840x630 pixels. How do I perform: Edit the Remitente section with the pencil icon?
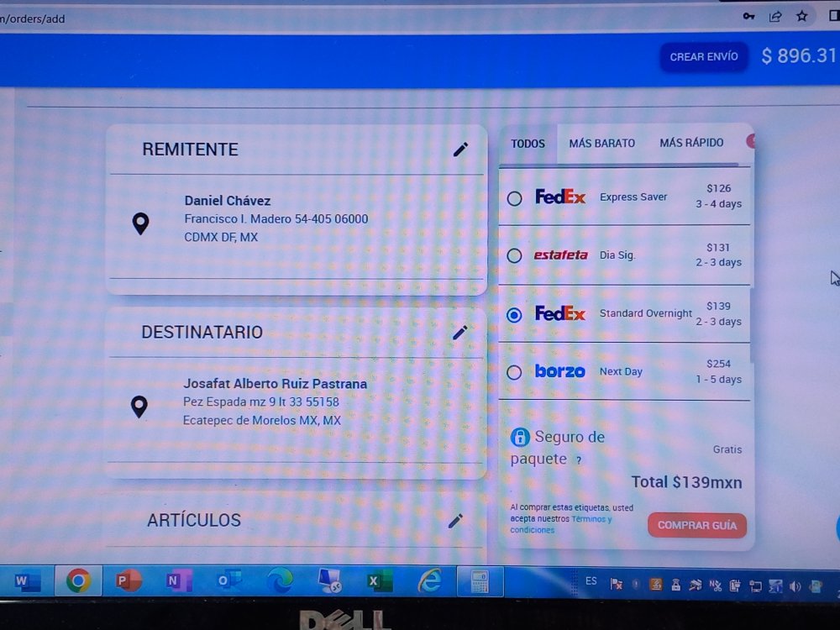click(x=460, y=150)
